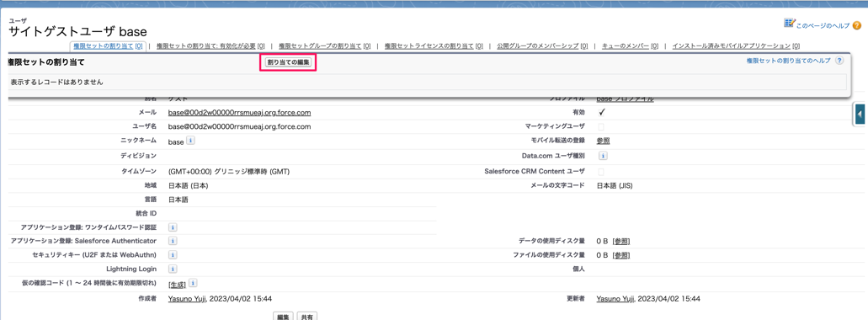Click the blue permission set help icon
The image size is (868, 320).
tap(839, 61)
